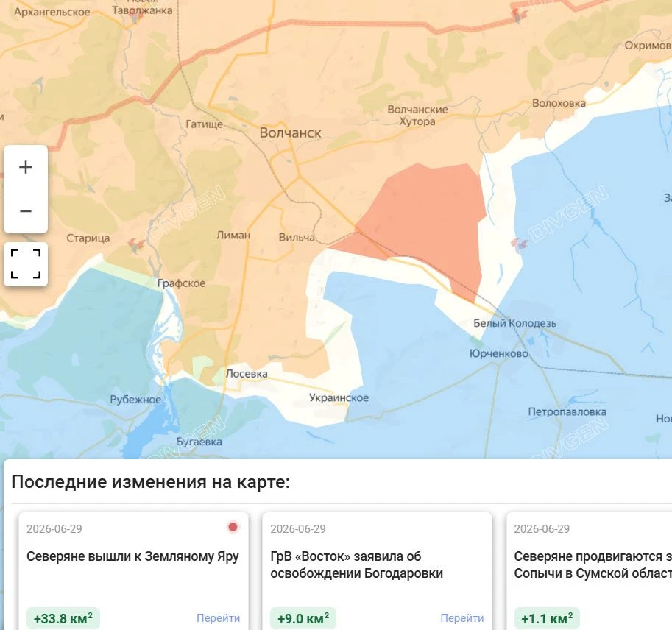This screenshot has width=672, height=630.
Task: Zoom in the map with the plus button
Action: pyautogui.click(x=26, y=167)
